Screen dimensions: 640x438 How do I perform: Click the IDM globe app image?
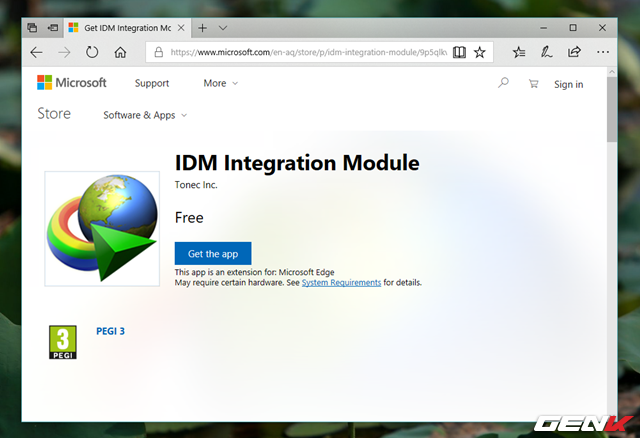[x=102, y=229]
